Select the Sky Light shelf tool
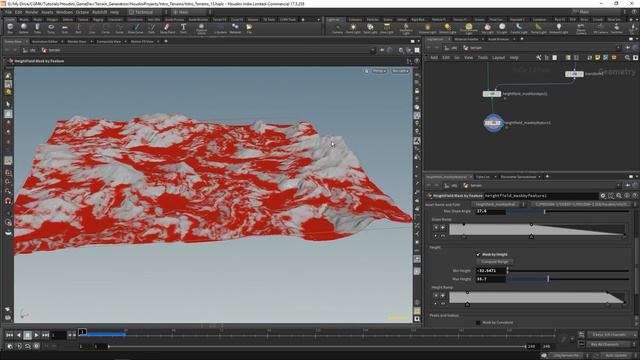 [x=487, y=28]
